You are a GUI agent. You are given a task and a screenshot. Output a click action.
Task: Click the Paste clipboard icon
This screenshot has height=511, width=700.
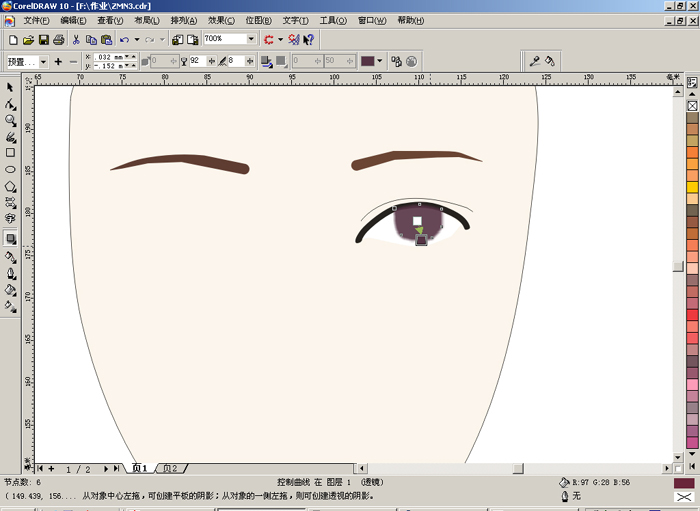tap(106, 39)
